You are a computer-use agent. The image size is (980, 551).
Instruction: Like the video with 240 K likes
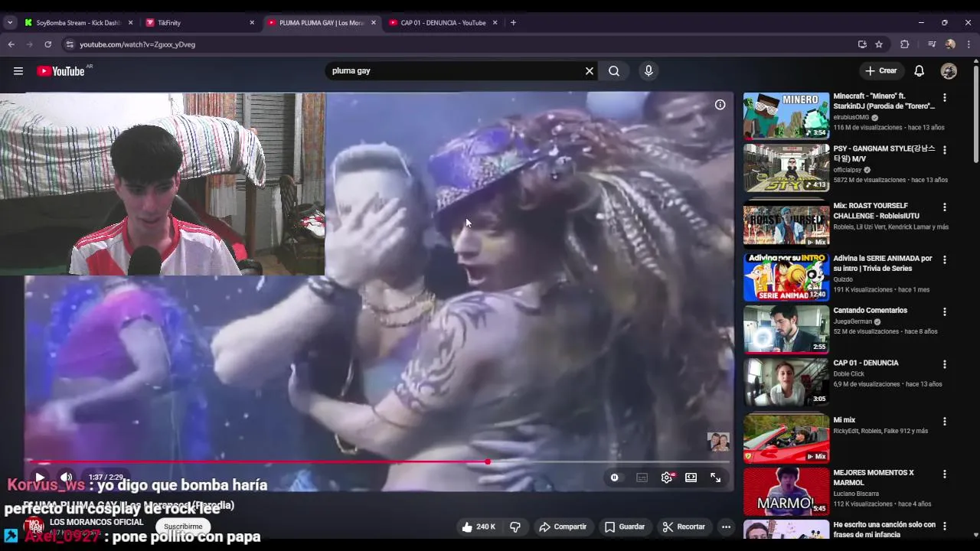[x=479, y=527]
